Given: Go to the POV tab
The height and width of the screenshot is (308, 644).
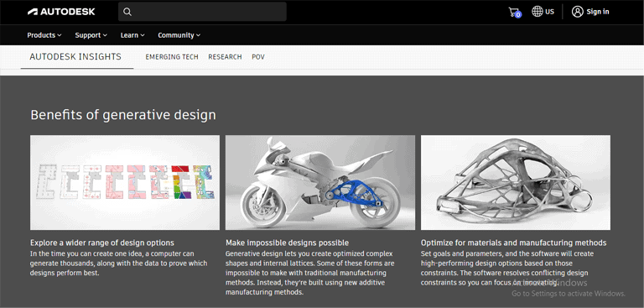Looking at the screenshot, I should pos(258,57).
